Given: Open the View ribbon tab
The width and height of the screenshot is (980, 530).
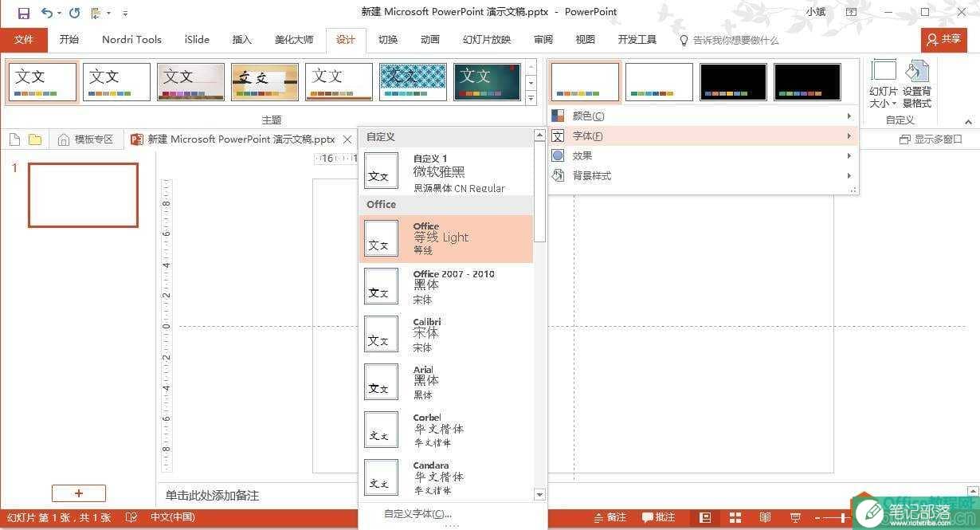Looking at the screenshot, I should click(x=586, y=39).
